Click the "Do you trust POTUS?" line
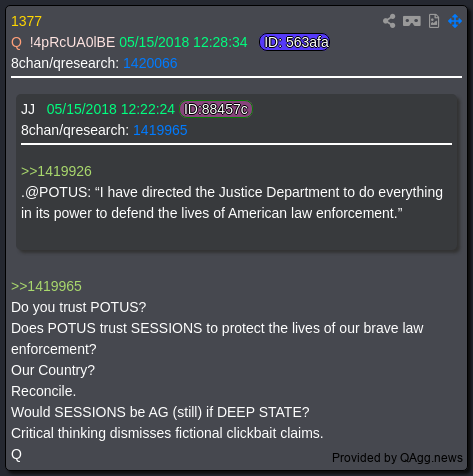Viewport: 473px width, 476px height. click(x=79, y=307)
